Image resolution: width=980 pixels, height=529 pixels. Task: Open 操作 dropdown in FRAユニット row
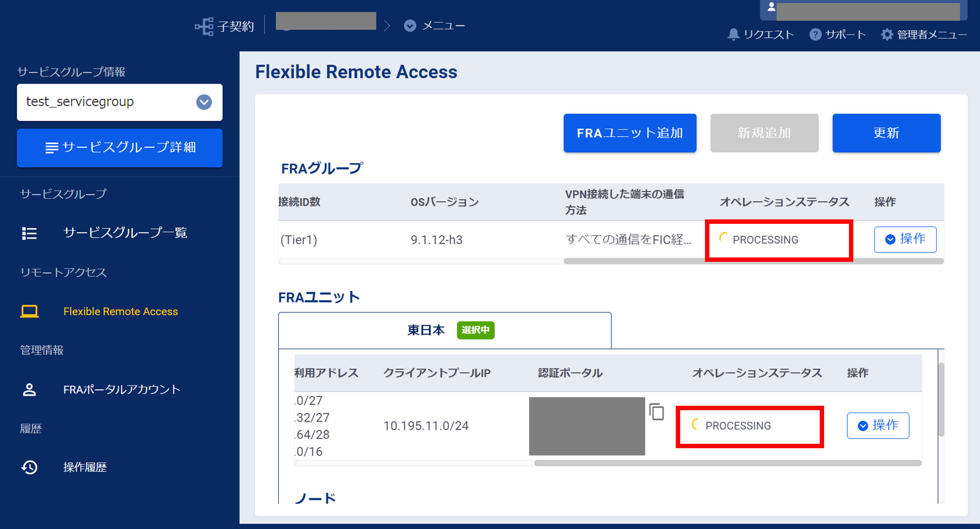click(x=878, y=426)
